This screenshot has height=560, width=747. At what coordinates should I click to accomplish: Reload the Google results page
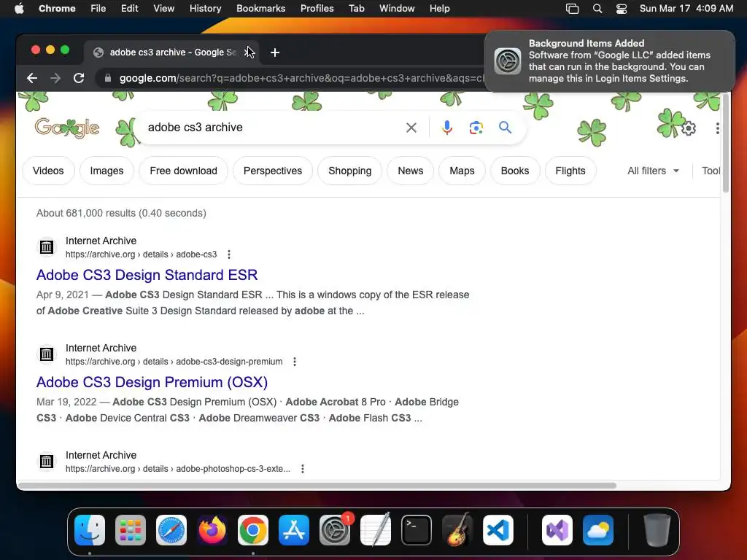click(x=79, y=78)
